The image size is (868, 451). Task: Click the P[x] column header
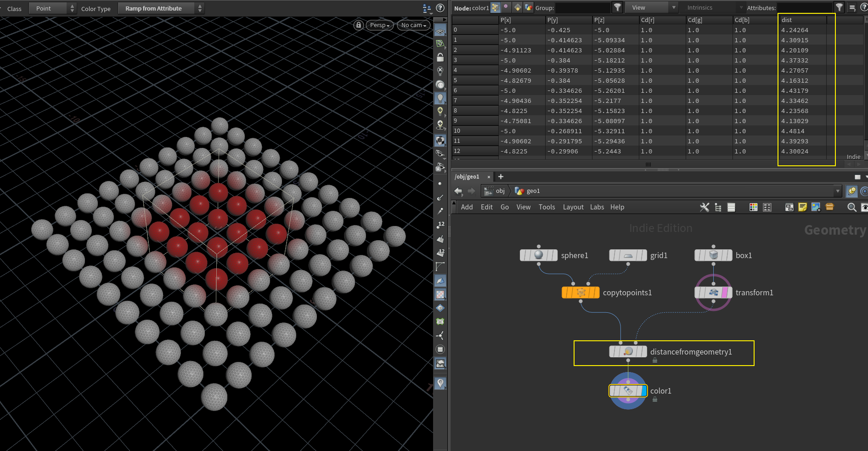pos(522,20)
